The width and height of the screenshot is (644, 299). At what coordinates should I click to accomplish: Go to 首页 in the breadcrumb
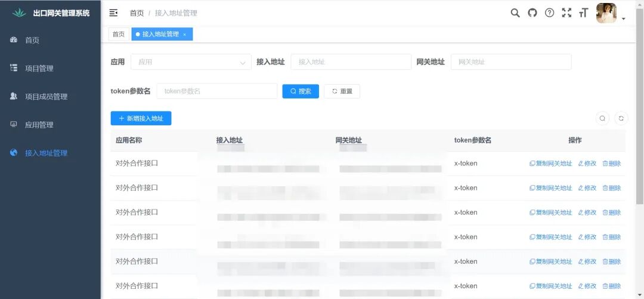pos(137,13)
